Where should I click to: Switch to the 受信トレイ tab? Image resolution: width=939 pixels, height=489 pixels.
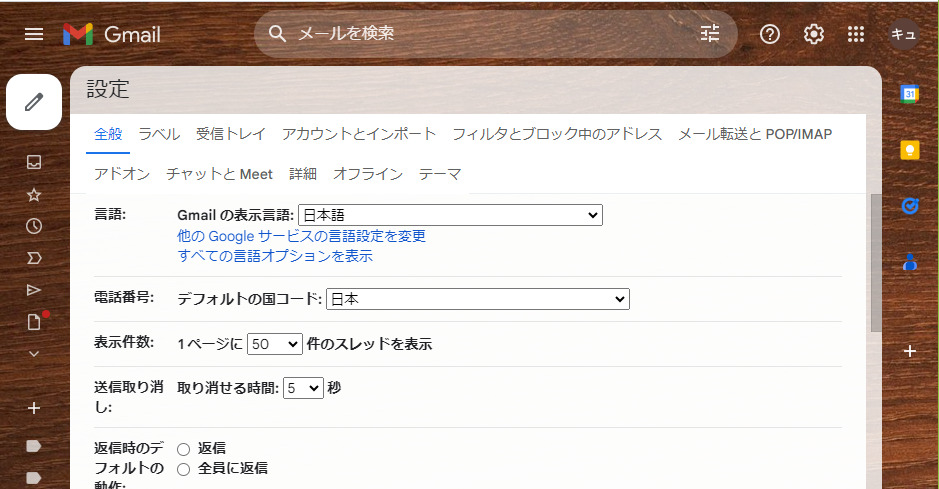tap(231, 134)
